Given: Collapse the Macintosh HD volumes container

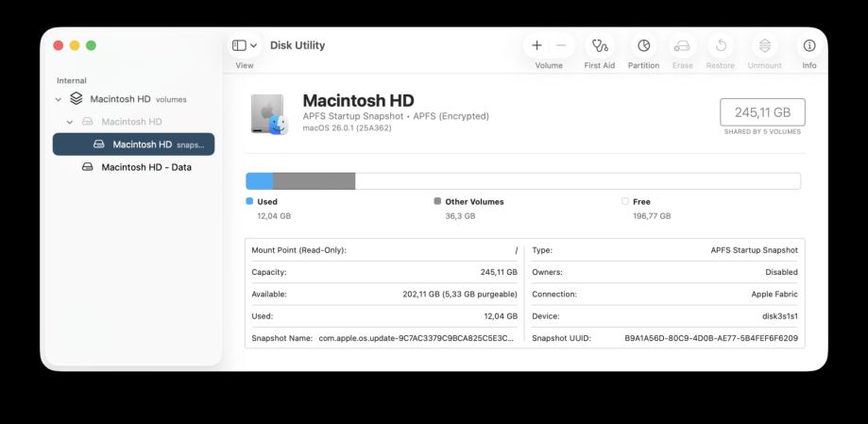Looking at the screenshot, I should click(59, 100).
